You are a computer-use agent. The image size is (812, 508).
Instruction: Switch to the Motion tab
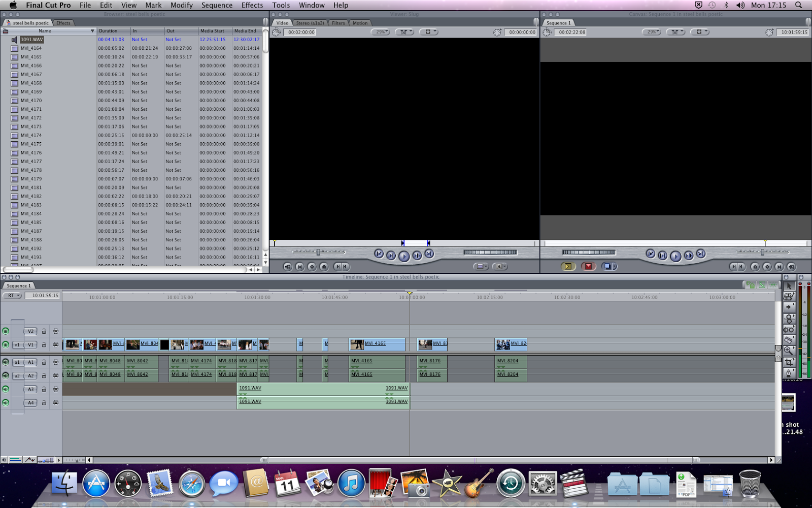point(360,23)
